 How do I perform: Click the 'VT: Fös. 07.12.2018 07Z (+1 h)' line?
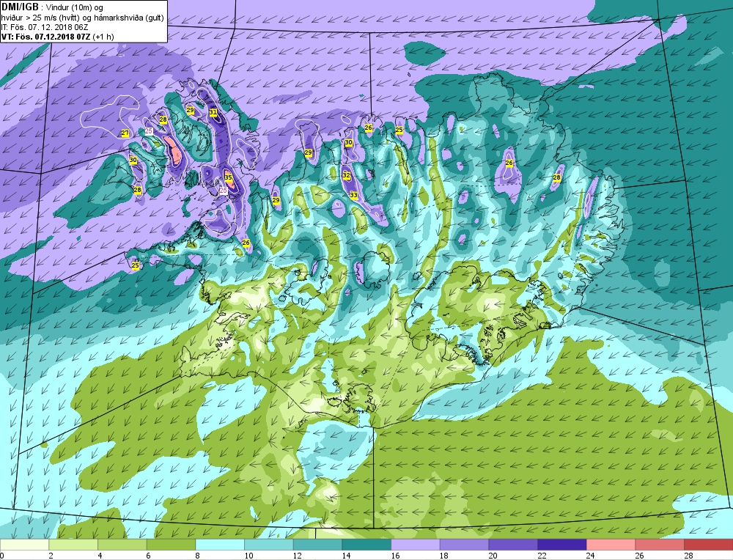pos(57,37)
